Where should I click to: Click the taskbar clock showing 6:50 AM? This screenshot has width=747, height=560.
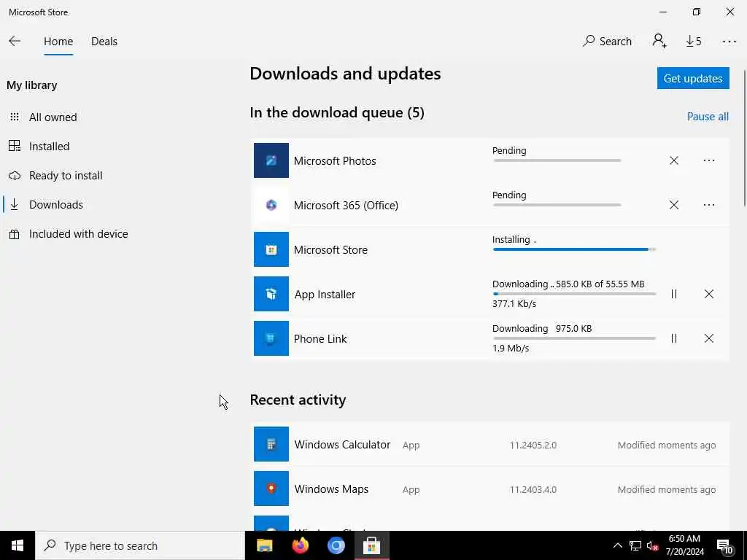684,545
